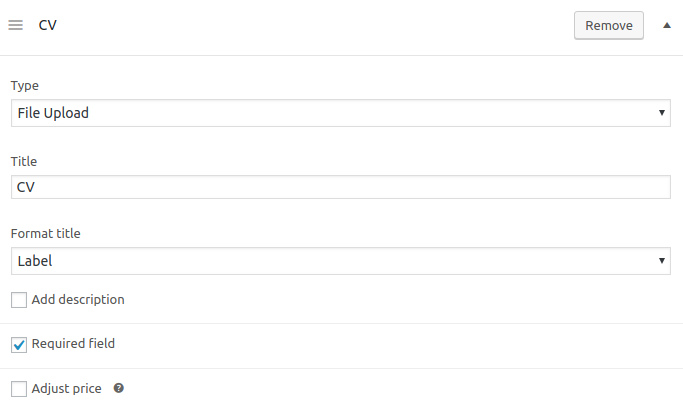This screenshot has width=683, height=404.
Task: Click the Adjust price help question icon
Action: pos(118,388)
